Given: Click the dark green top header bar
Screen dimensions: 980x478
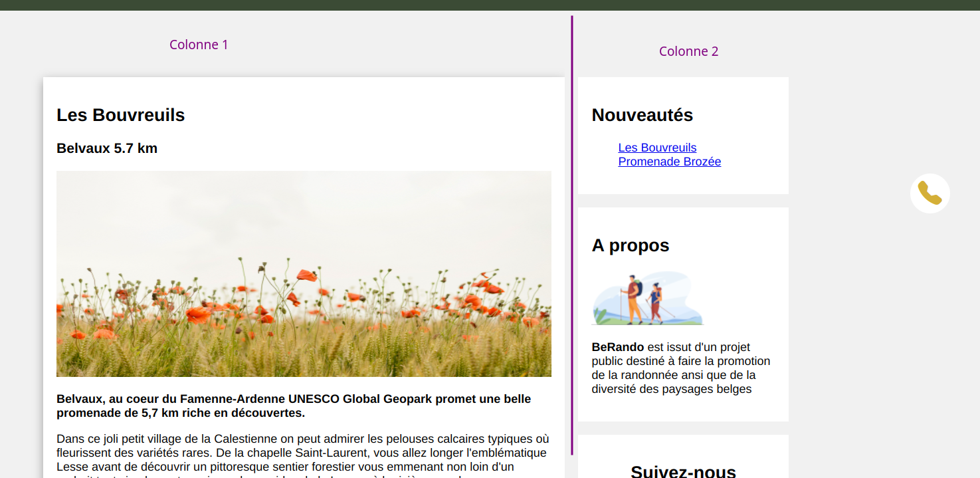Looking at the screenshot, I should pos(490,5).
